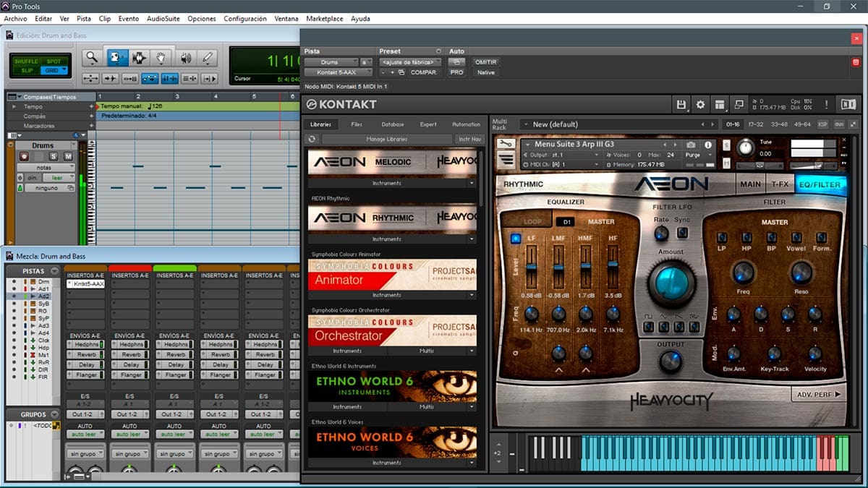Toggle the Filter LFO Sync button
Viewport: 868px width, 488px height.
pos(682,233)
